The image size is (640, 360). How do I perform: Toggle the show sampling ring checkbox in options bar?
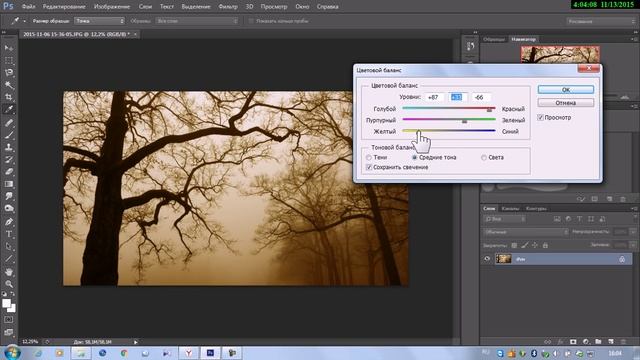coord(251,21)
